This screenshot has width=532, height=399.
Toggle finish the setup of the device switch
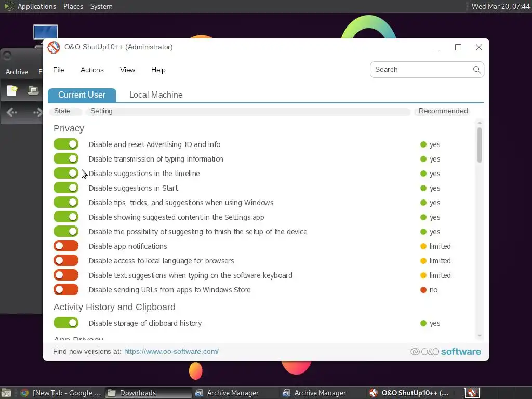click(x=66, y=232)
